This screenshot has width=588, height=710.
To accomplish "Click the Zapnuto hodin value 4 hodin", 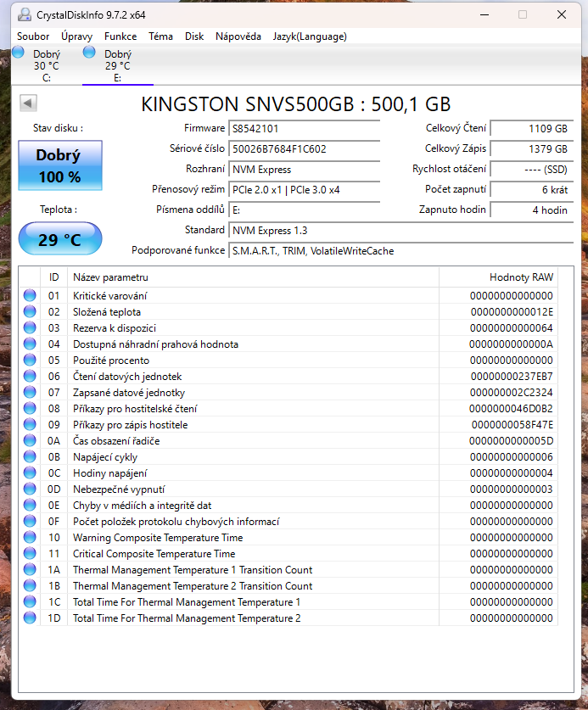I will [x=532, y=210].
